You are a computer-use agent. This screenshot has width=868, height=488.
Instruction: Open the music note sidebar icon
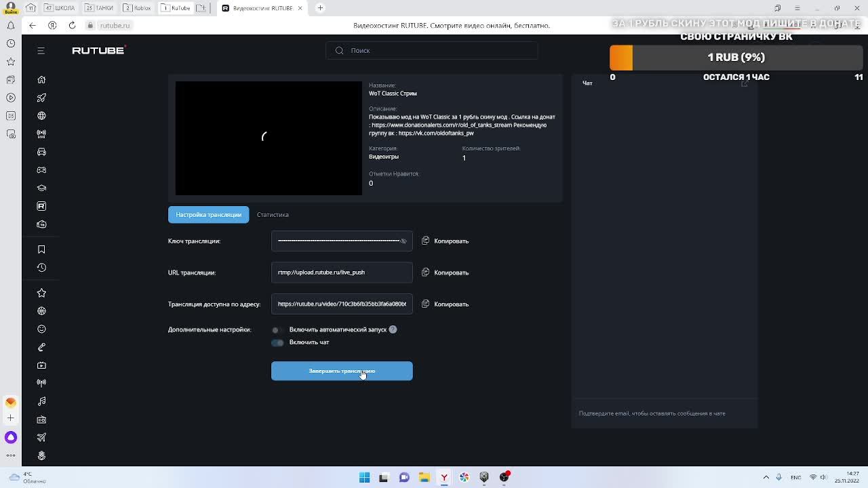click(x=41, y=401)
